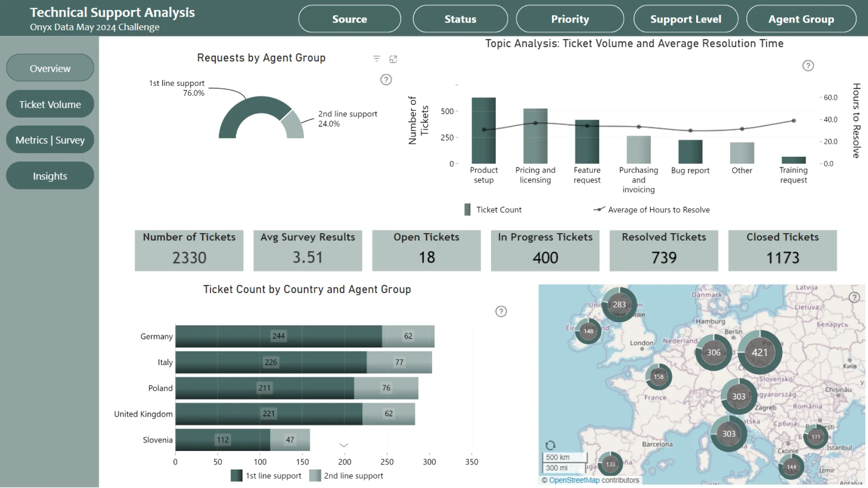Select the Closed Tickets 1173 card
The width and height of the screenshot is (868, 488).
tap(783, 251)
